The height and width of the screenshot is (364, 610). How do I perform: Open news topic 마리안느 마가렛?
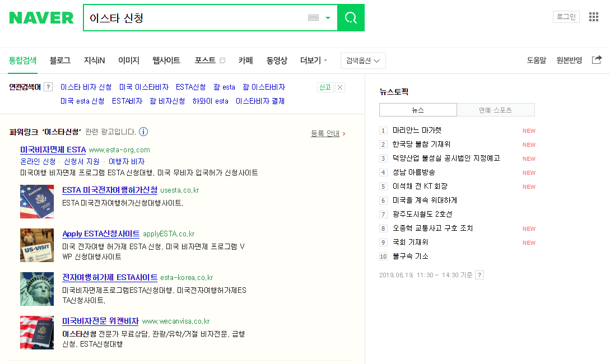[x=417, y=130]
